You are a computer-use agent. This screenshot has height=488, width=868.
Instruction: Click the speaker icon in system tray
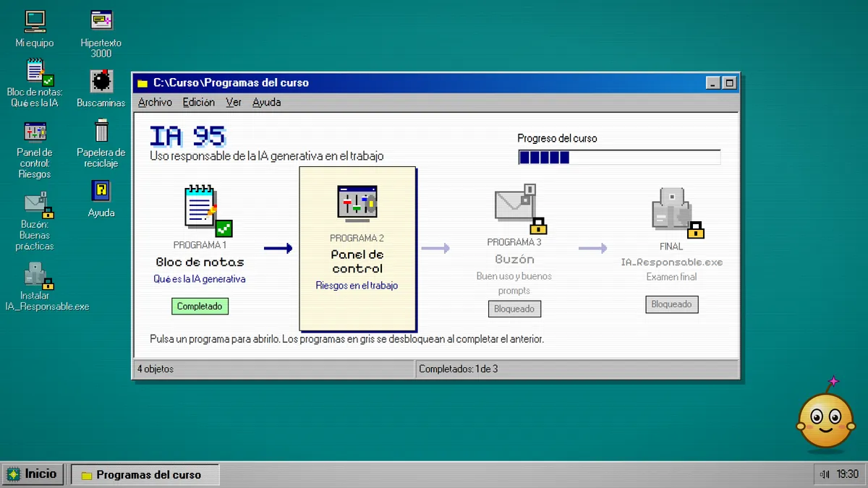coord(825,474)
